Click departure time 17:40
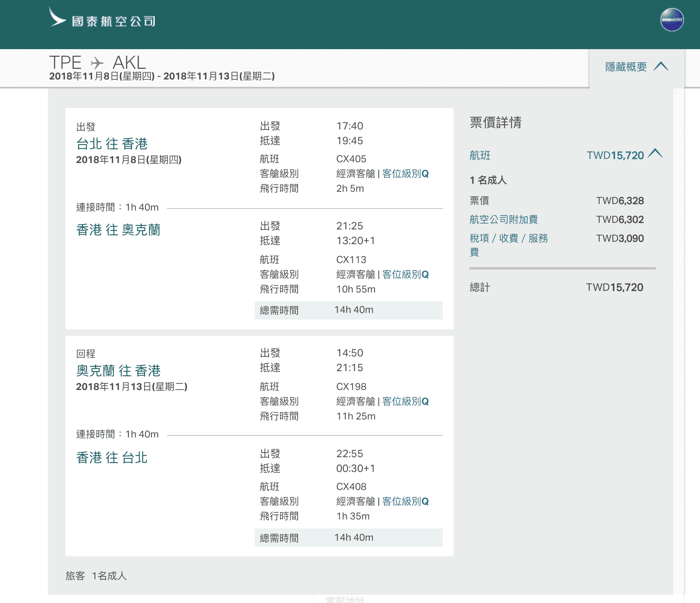This screenshot has height=603, width=700. click(350, 126)
